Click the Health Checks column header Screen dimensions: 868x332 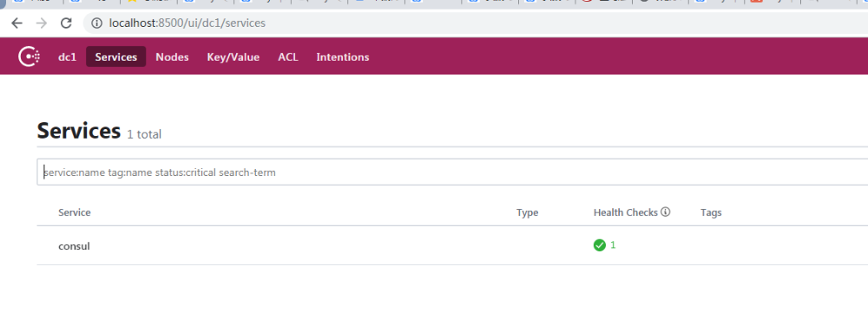click(x=626, y=212)
